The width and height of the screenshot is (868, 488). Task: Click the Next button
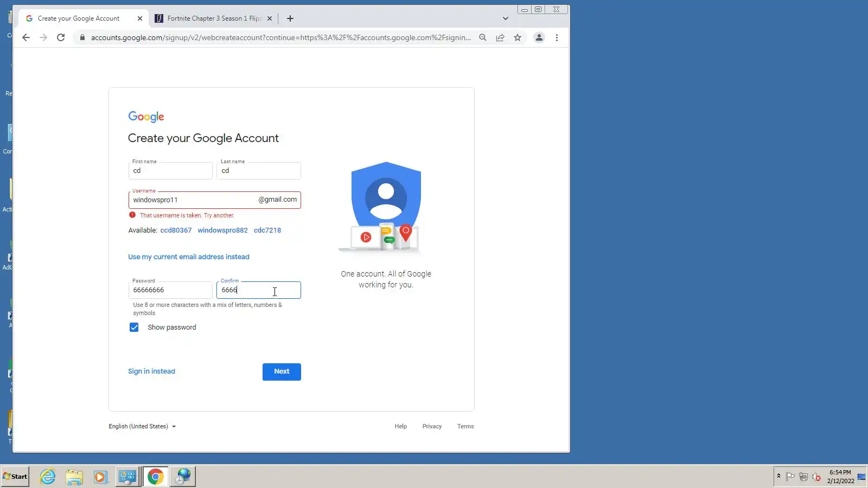click(282, 371)
